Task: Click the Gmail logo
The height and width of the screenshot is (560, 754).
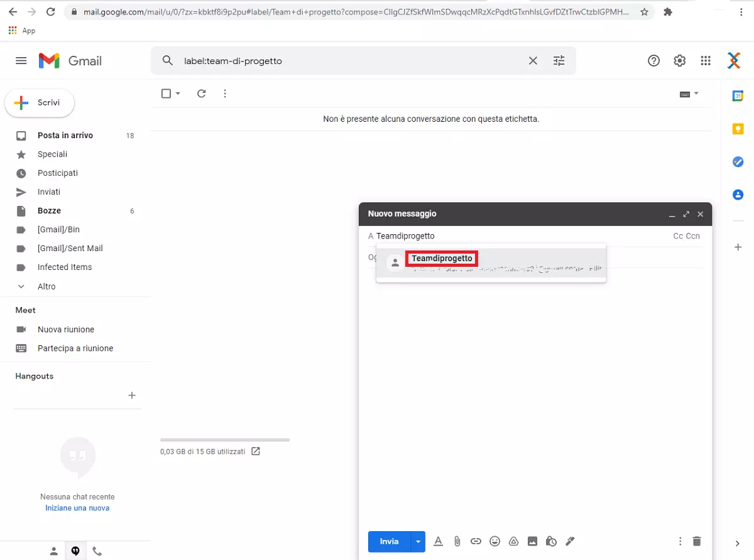Action: 70,61
